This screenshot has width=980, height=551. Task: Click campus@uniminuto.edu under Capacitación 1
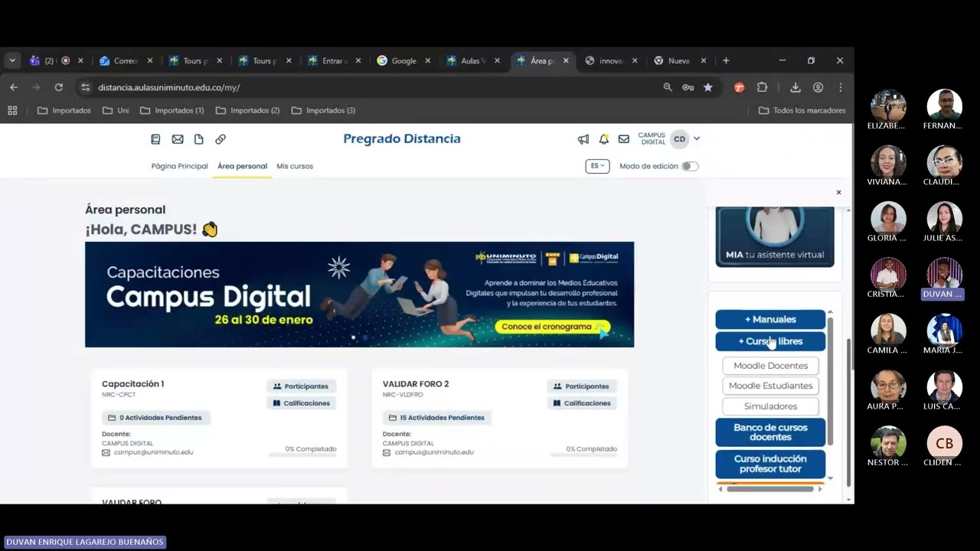point(153,452)
